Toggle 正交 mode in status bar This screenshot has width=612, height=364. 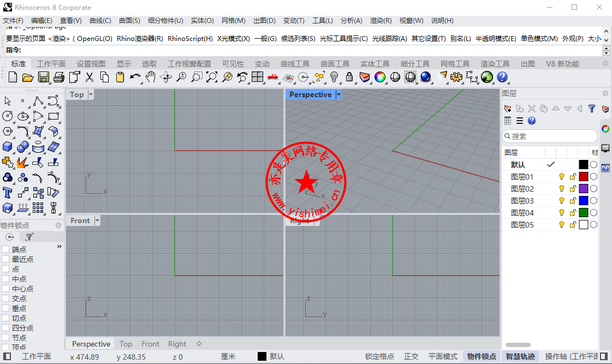[x=411, y=356]
